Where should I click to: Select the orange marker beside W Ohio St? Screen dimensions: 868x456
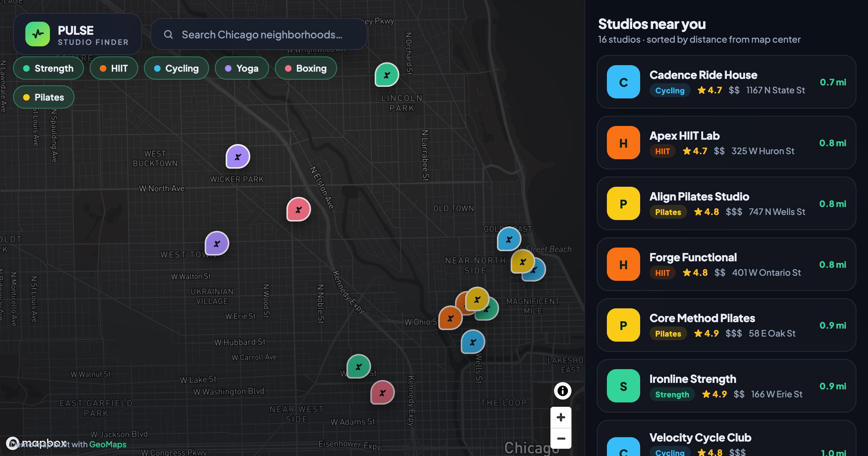(x=450, y=318)
